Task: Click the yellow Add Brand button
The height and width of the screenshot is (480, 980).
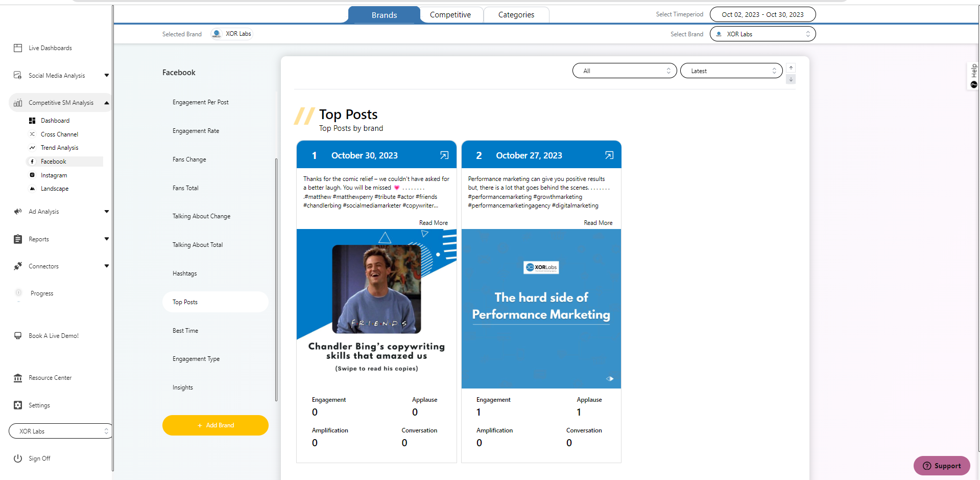Action: point(215,425)
